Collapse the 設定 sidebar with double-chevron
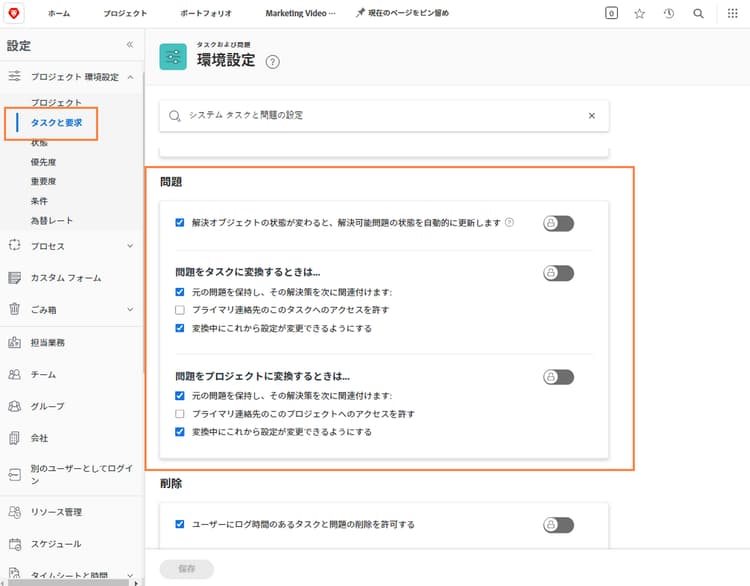The image size is (750, 586). (130, 44)
